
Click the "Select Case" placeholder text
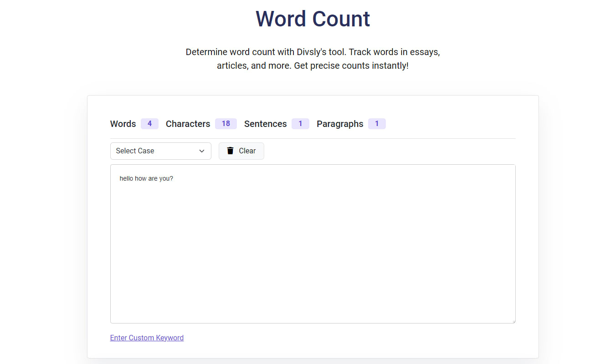pyautogui.click(x=135, y=151)
